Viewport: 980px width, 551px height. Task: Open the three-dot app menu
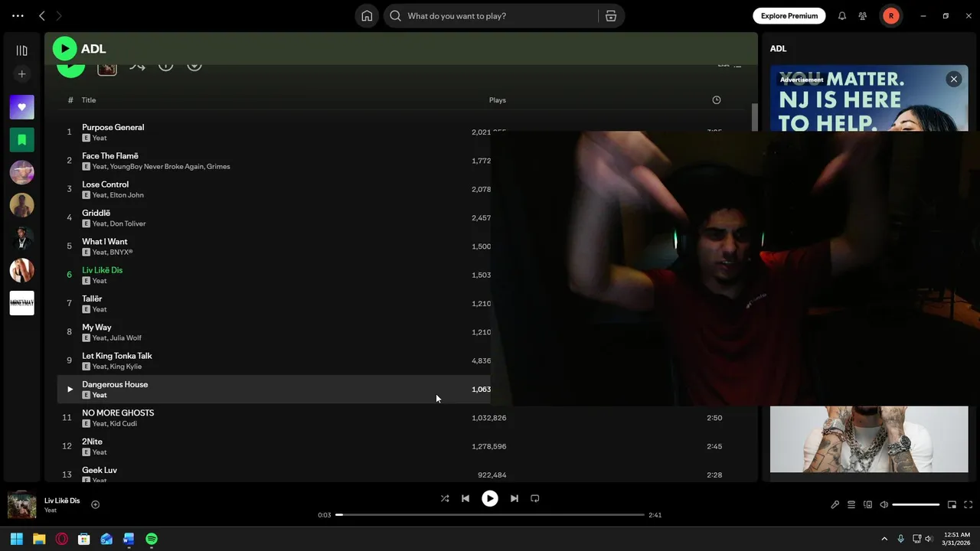pos(18,16)
